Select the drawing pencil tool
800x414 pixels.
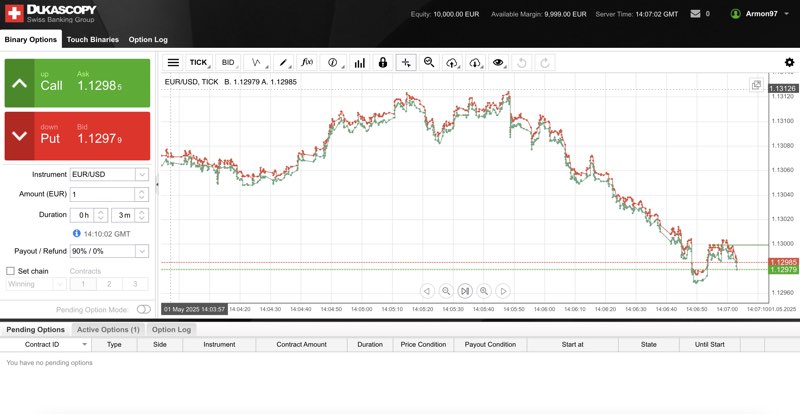283,63
